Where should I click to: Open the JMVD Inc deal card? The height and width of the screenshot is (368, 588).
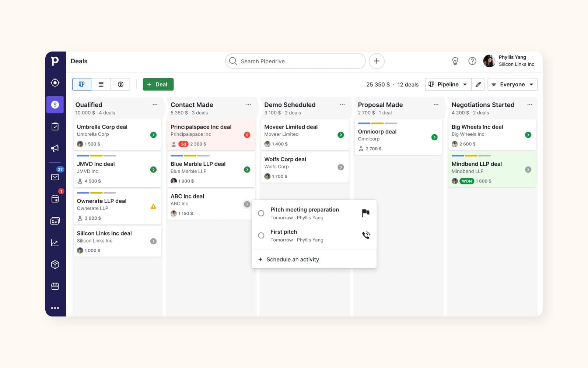pos(117,170)
